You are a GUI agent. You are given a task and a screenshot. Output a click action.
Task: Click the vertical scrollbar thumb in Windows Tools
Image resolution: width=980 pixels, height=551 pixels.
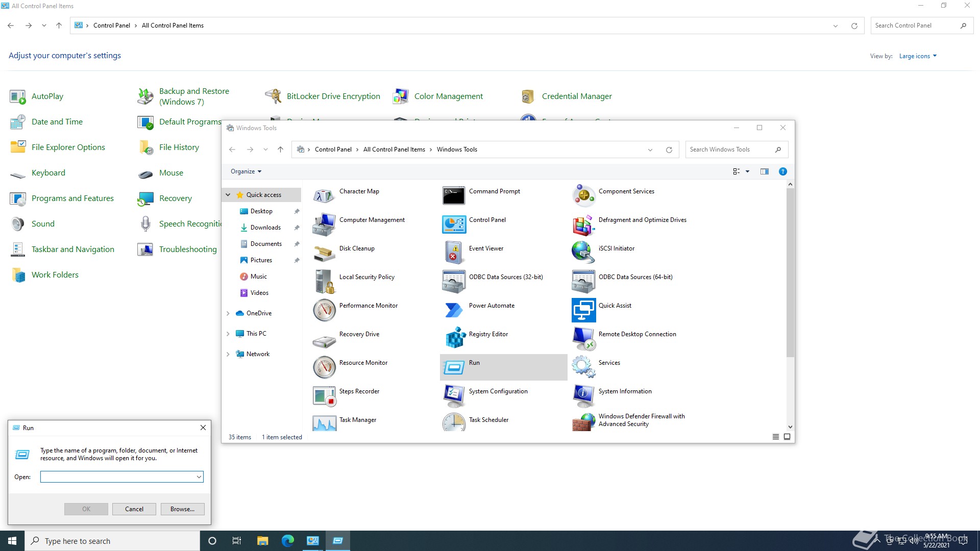[790, 272]
